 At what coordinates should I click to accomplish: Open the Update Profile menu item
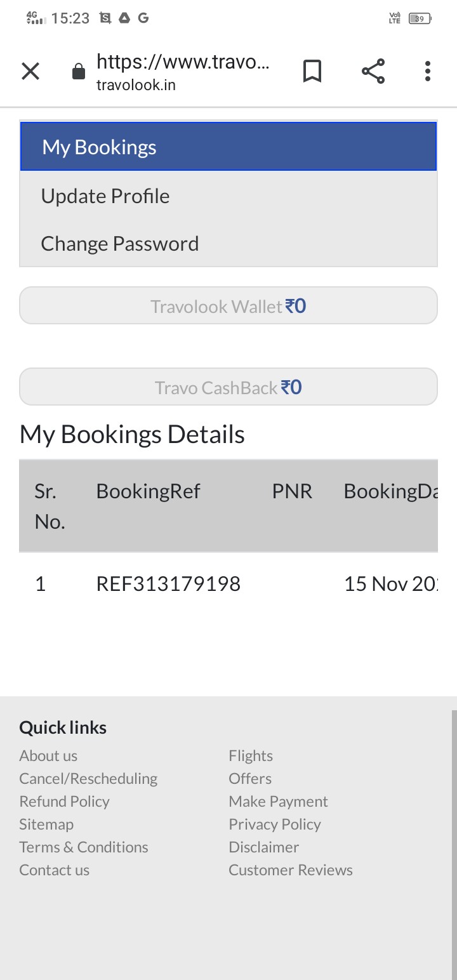[x=105, y=196]
